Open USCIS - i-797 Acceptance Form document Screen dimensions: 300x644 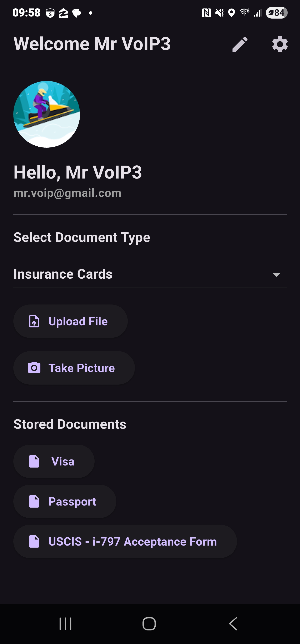coord(125,542)
